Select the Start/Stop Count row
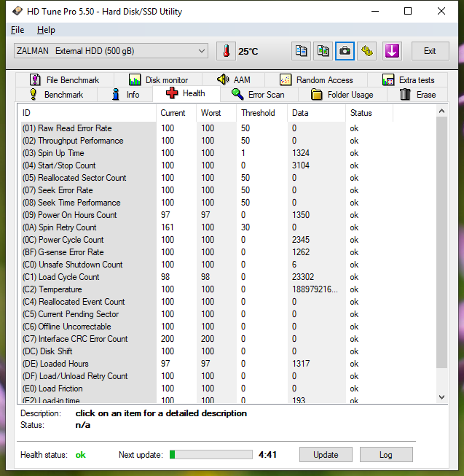 (x=206, y=165)
